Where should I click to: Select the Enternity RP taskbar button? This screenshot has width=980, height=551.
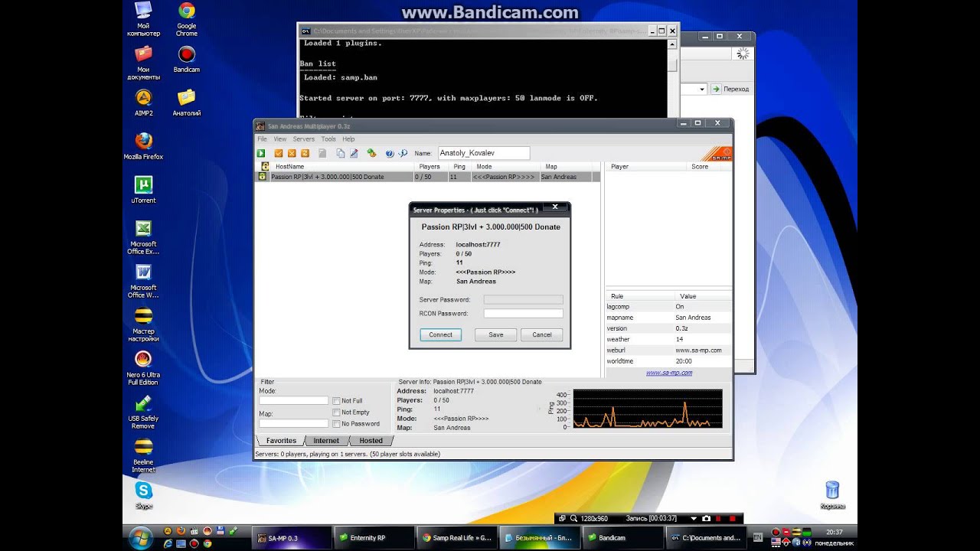(373, 538)
